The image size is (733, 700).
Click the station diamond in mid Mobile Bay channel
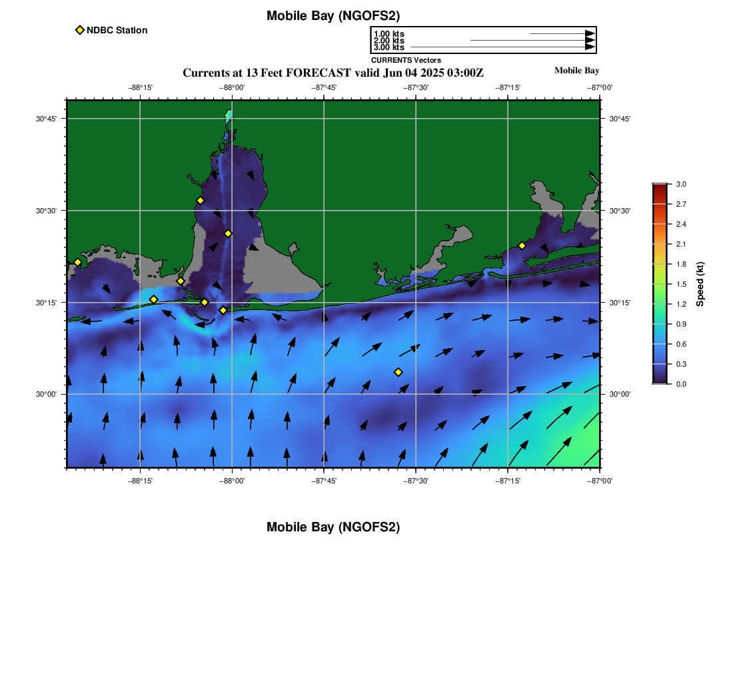228,233
